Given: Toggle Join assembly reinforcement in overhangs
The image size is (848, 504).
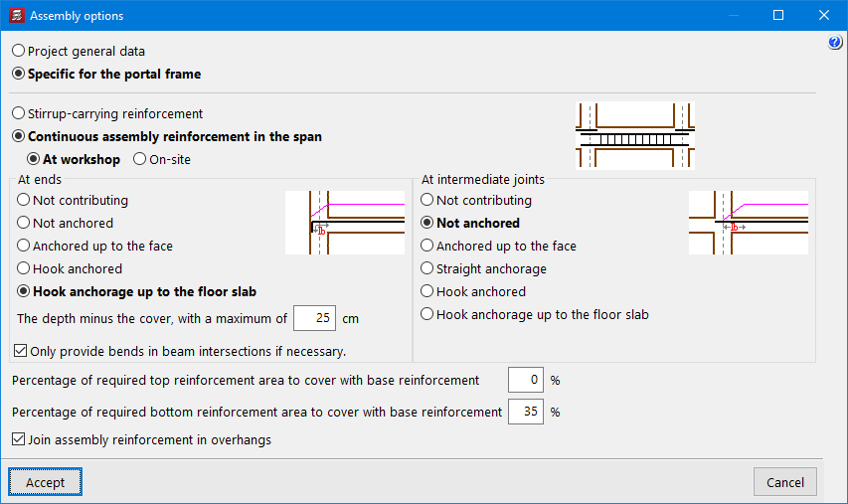Looking at the screenshot, I should pyautogui.click(x=18, y=439).
